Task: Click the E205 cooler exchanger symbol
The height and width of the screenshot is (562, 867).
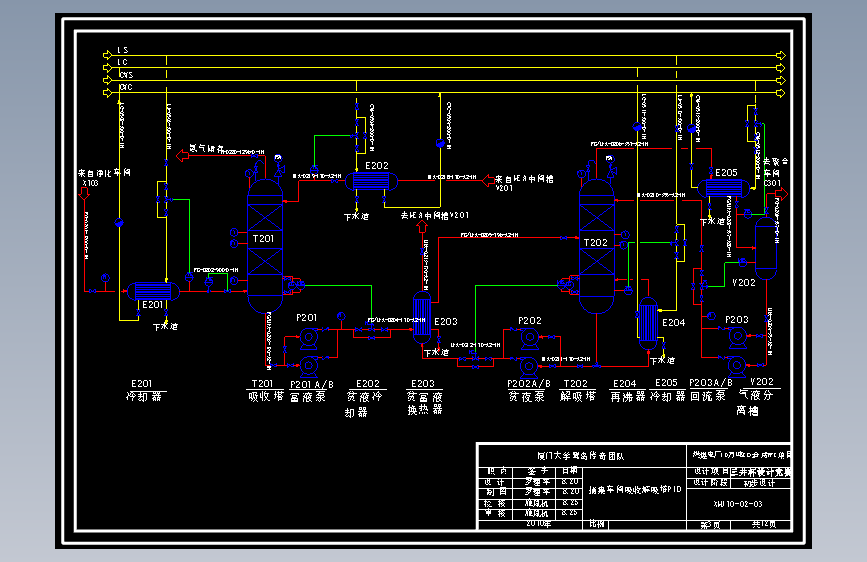Action: click(x=724, y=188)
